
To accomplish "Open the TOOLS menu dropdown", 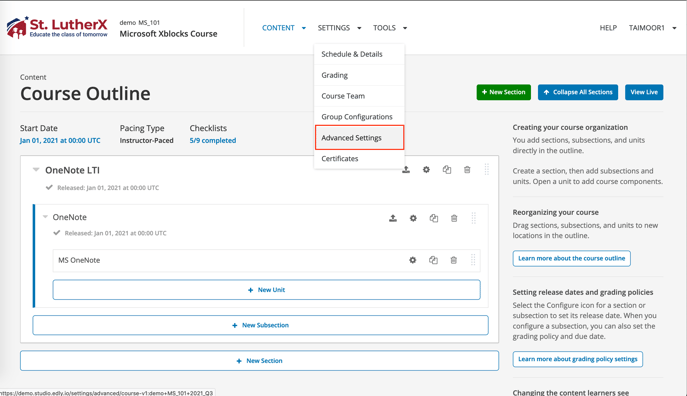I will coord(390,28).
